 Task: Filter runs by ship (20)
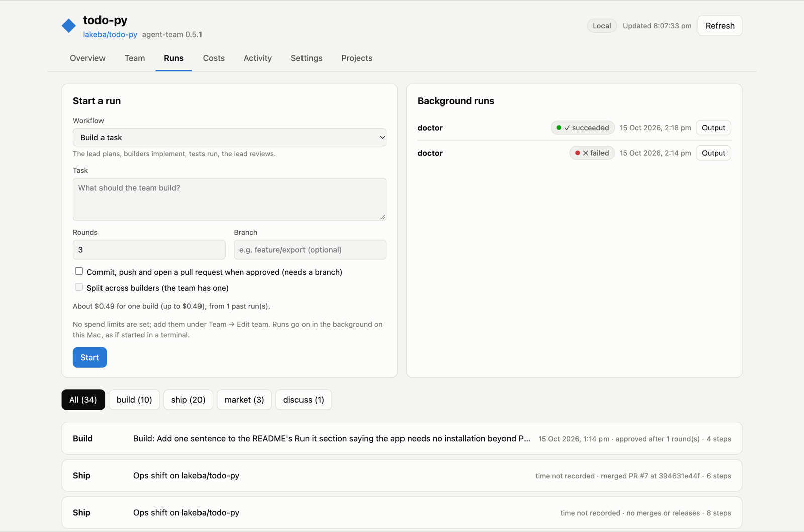pos(188,400)
